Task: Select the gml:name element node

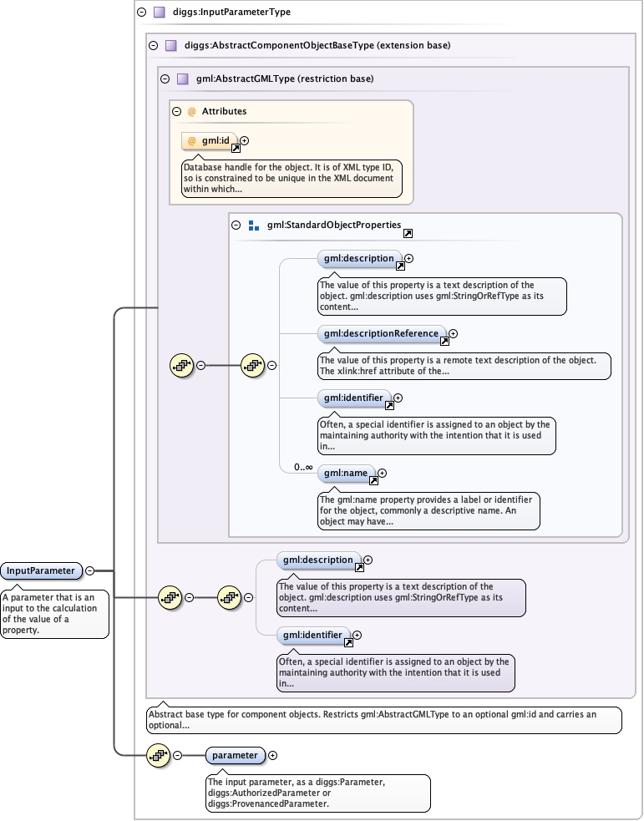Action: (x=346, y=474)
